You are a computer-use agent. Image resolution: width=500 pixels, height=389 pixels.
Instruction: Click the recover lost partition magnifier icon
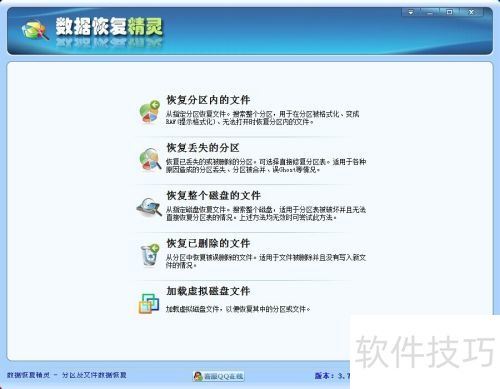(150, 159)
